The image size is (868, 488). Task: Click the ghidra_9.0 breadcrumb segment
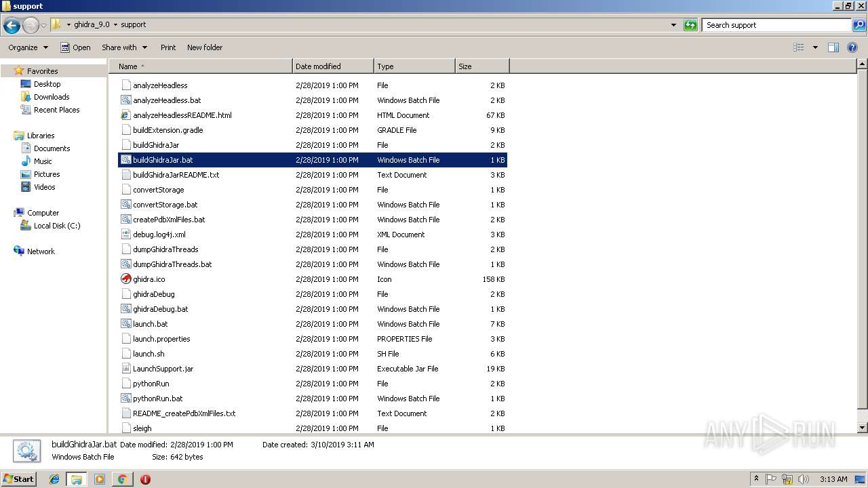92,25
